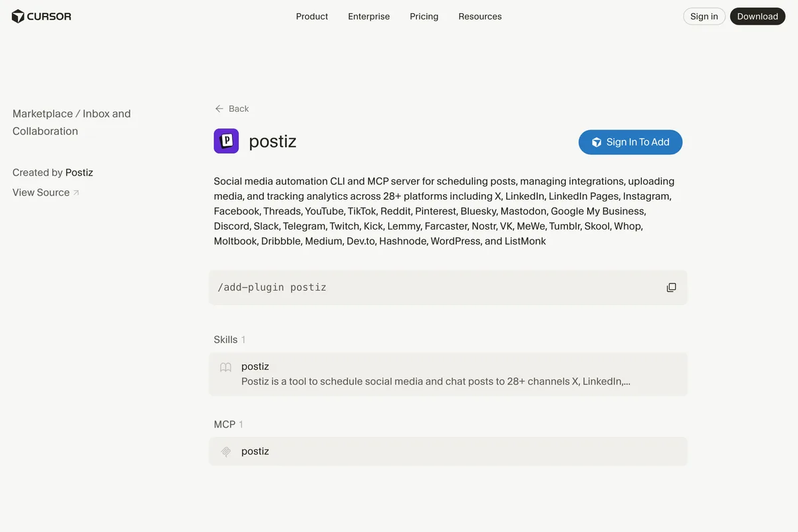798x532 pixels.
Task: Open the Product menu
Action: tap(312, 17)
